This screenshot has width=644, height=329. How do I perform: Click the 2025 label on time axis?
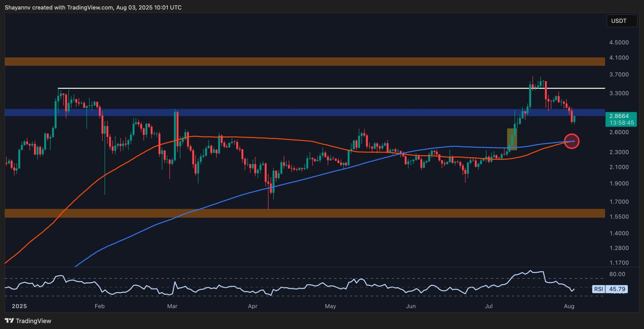(x=19, y=306)
